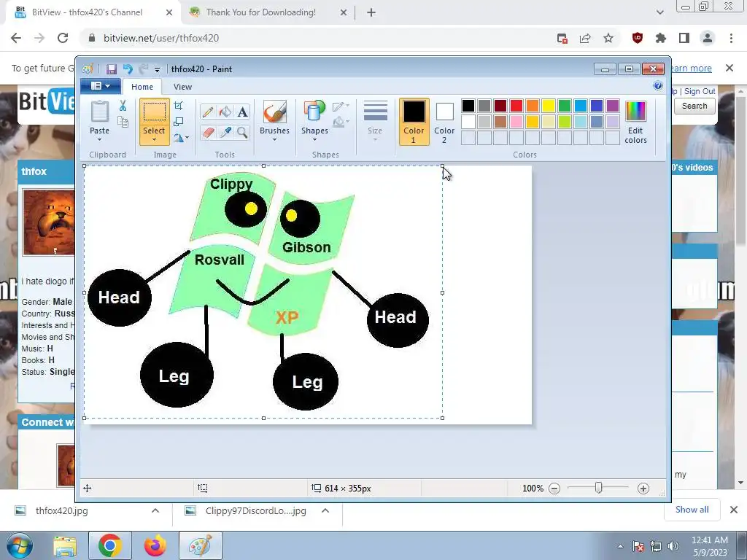Expand the Rotate or flip dropdown
Image resolution: width=747 pixels, height=560 pixels.
pyautogui.click(x=187, y=138)
